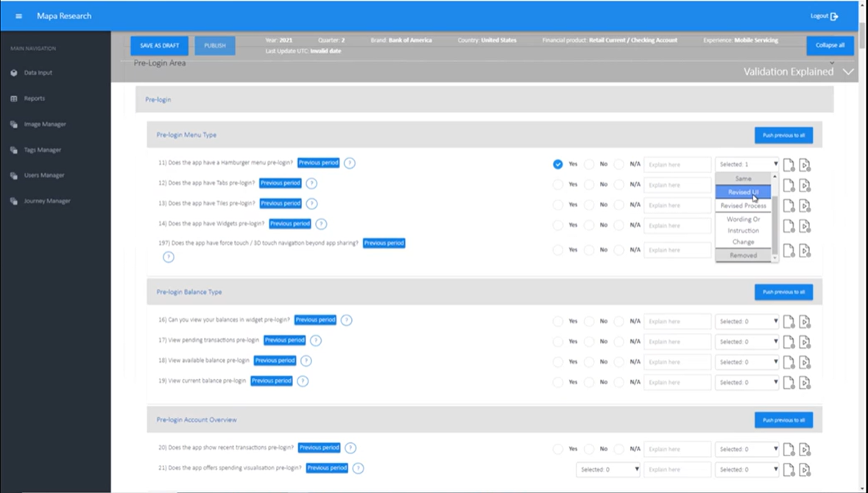Click help icon for question 14 Widgets
868x493 pixels.
tap(321, 224)
